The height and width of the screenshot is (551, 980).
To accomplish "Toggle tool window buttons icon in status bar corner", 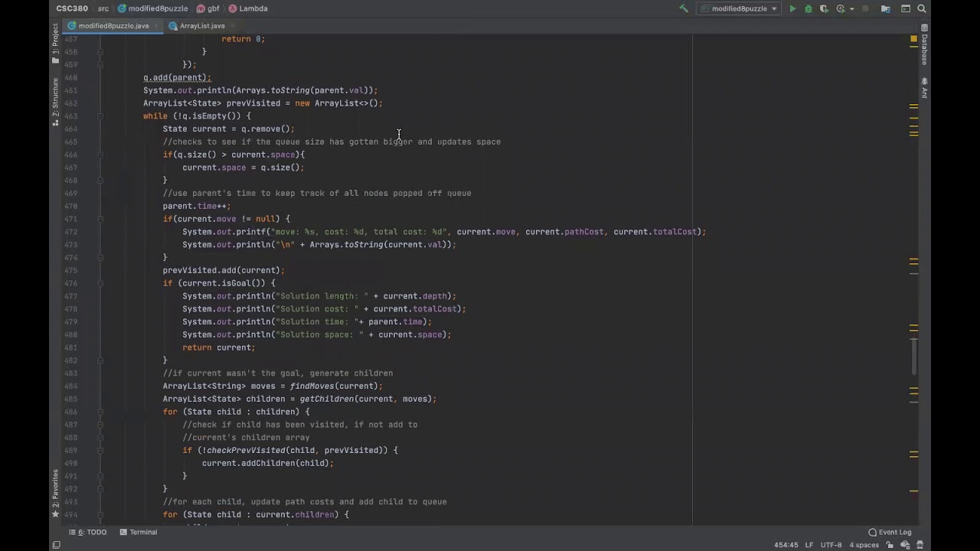I will tap(56, 545).
